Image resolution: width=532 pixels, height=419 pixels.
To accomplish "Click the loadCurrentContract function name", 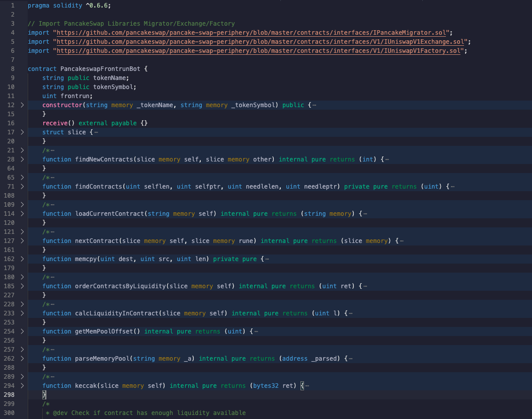I will pyautogui.click(x=109, y=214).
